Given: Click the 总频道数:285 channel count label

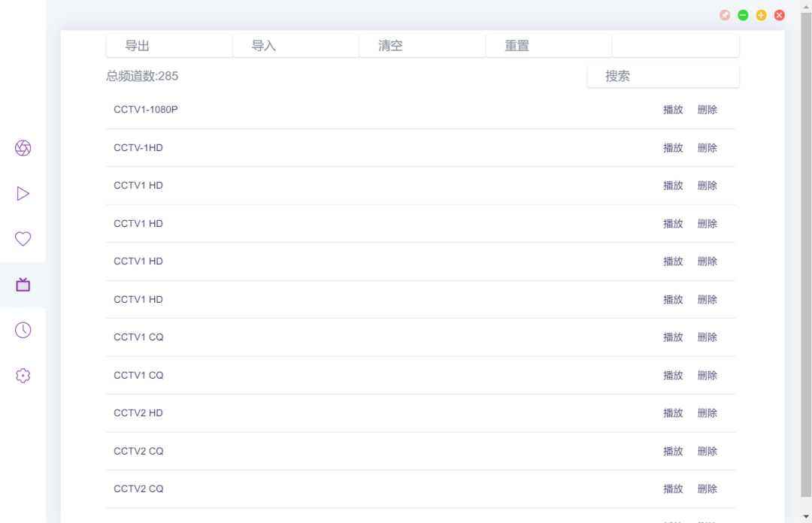Looking at the screenshot, I should tap(142, 76).
